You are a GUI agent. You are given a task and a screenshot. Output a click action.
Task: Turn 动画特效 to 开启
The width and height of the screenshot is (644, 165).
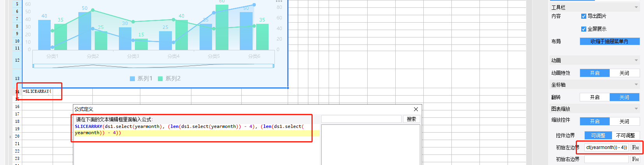coord(594,73)
